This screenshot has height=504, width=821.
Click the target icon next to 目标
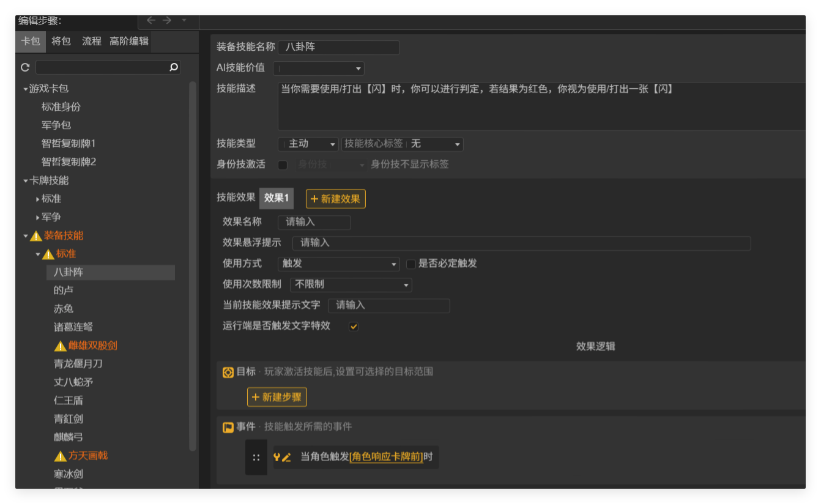point(228,371)
